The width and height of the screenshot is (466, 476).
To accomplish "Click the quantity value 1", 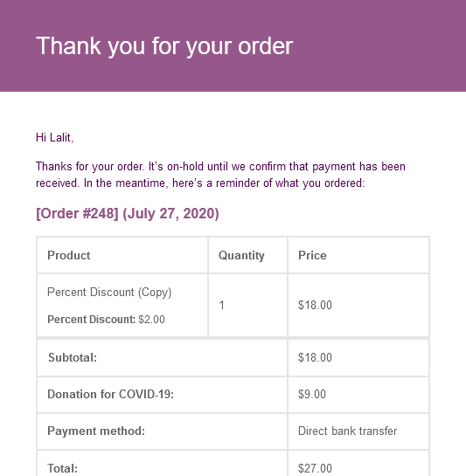I will (221, 305).
